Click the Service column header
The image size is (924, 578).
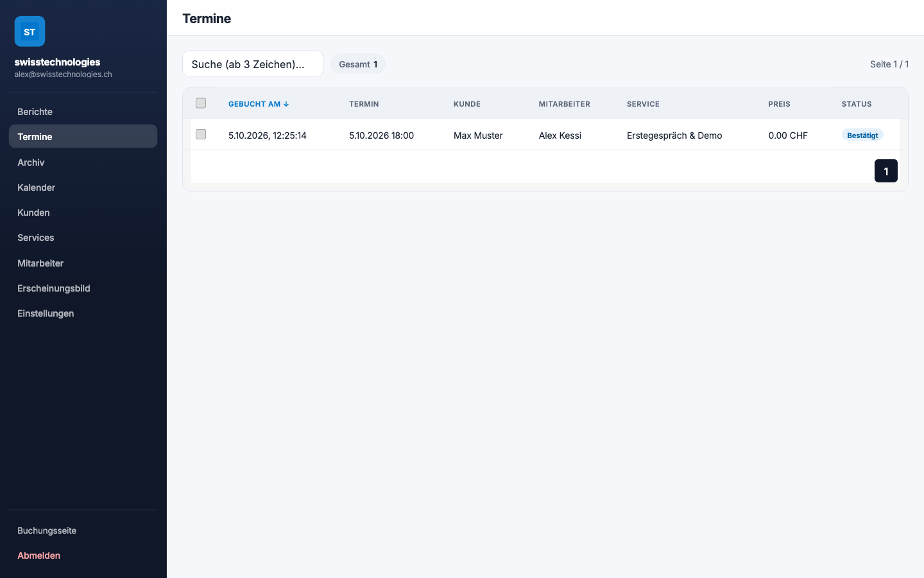pos(643,104)
